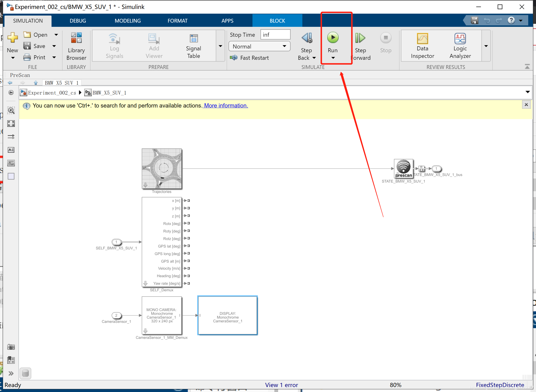Screen dimensions: 536x392
Task: Click the Step Forward button
Action: (360, 46)
